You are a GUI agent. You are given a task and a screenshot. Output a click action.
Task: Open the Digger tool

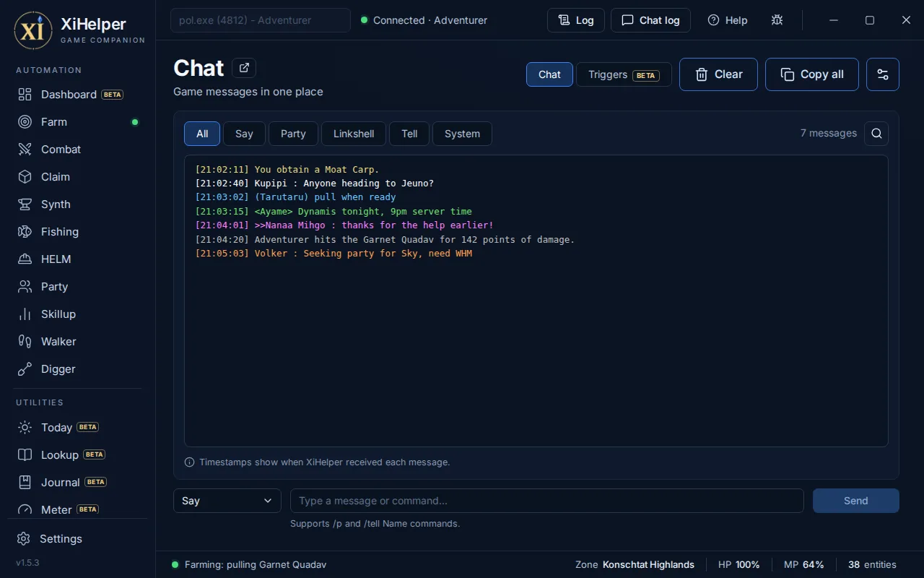(77, 369)
